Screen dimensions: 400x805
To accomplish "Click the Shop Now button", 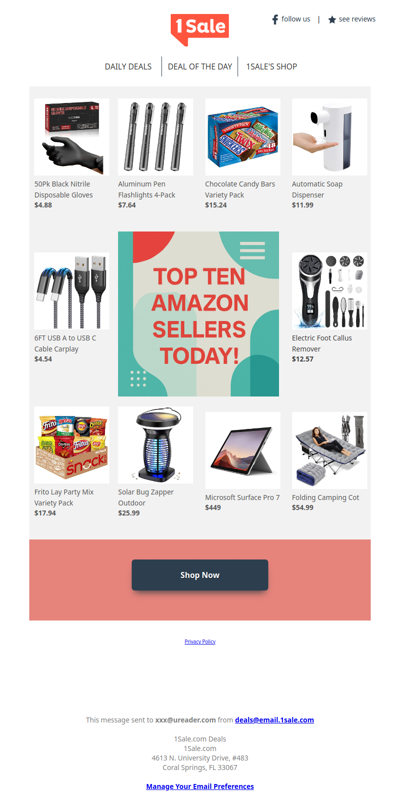I will click(200, 575).
